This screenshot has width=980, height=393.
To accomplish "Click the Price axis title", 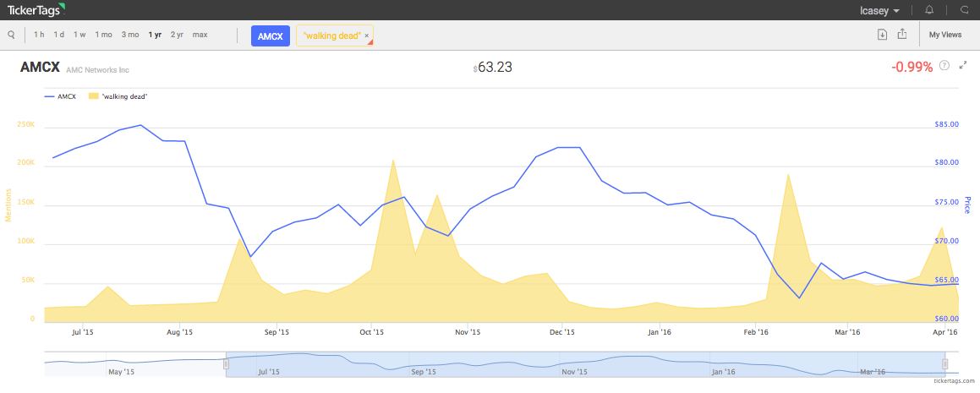I will coord(967,205).
